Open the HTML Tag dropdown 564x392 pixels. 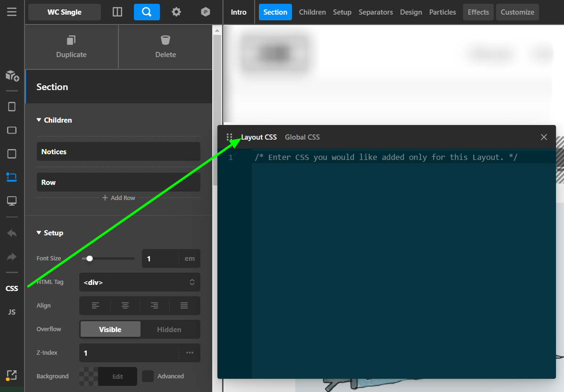[140, 282]
